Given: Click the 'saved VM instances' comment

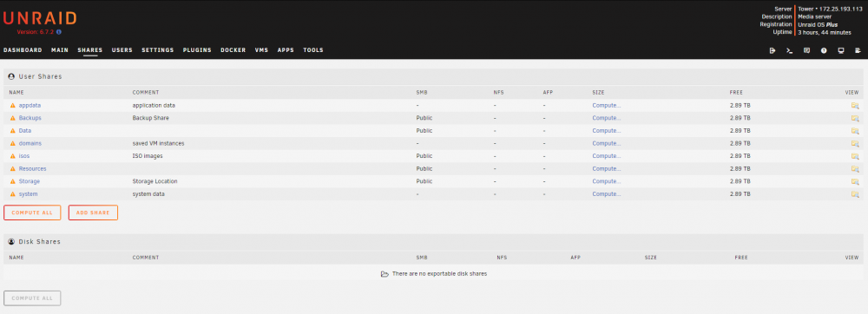Looking at the screenshot, I should [158, 143].
